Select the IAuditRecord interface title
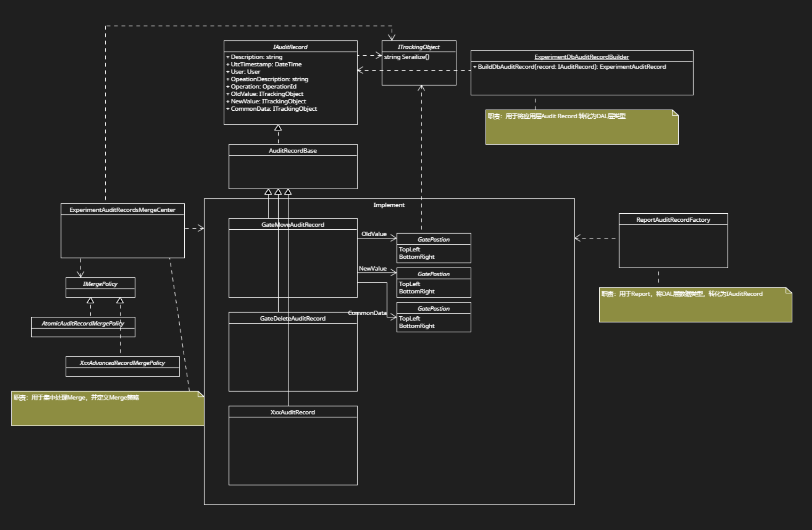Viewport: 812px width, 530px height. pyautogui.click(x=290, y=47)
